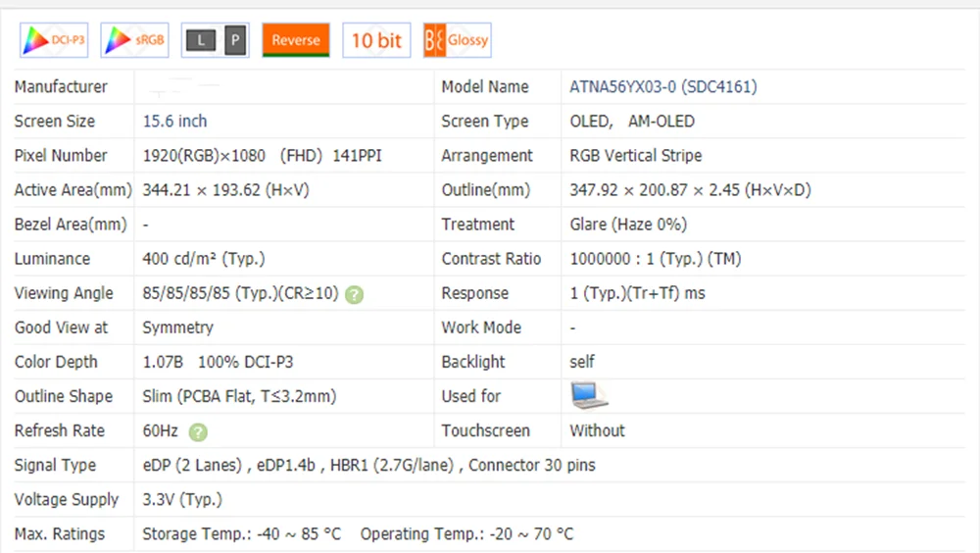Select the Outline Shape label
Screen dimensions: 980x553
pyautogui.click(x=63, y=396)
